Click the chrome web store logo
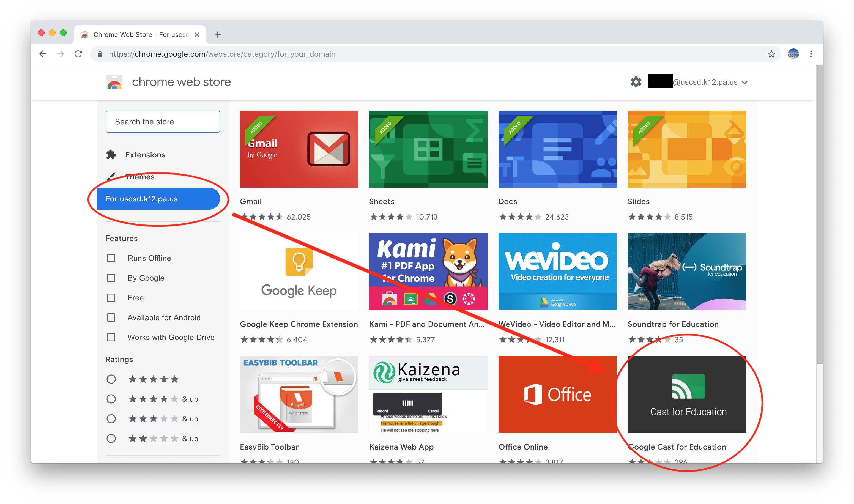Image resolution: width=854 pixels, height=504 pixels. [114, 82]
